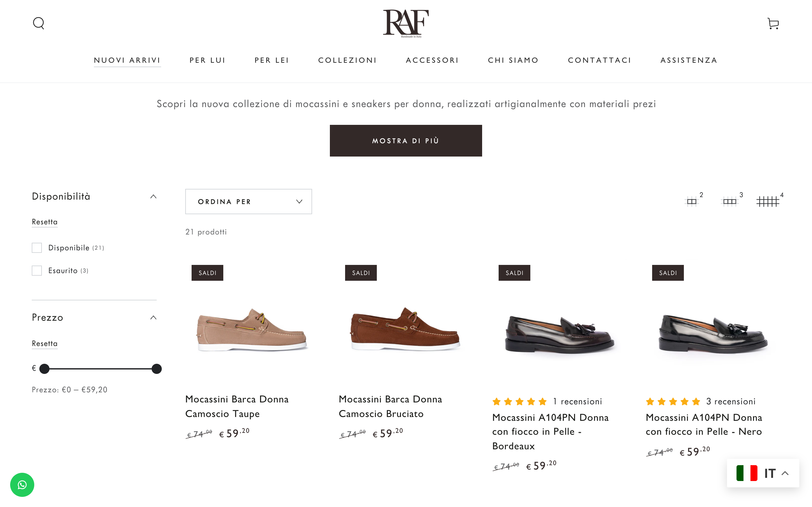Collapse the Prezzo filter section
Image resolution: width=812 pixels, height=507 pixels.
click(x=153, y=317)
